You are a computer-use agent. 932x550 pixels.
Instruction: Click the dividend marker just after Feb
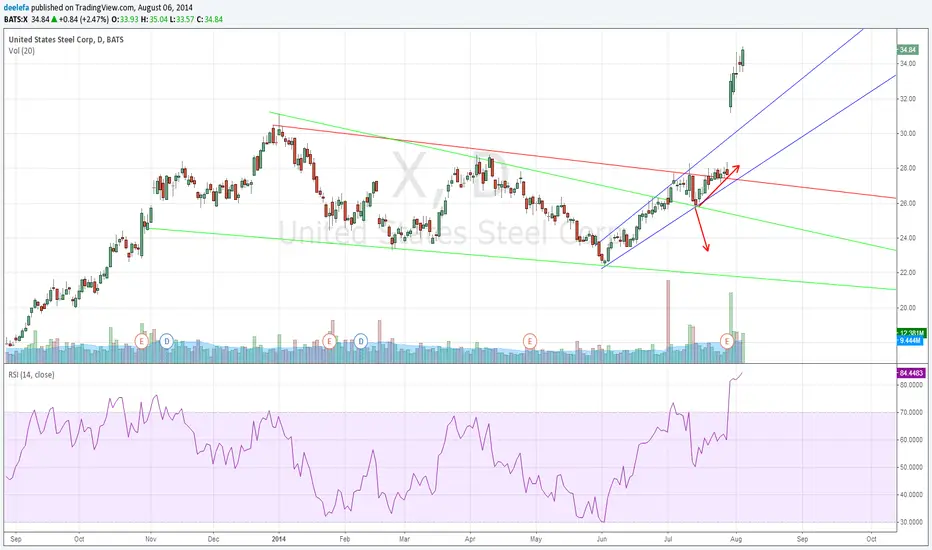(x=361, y=341)
